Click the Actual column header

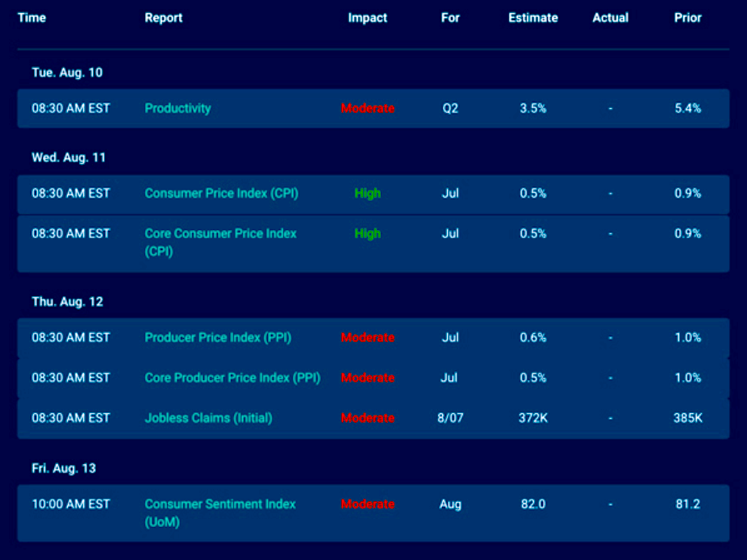[610, 18]
